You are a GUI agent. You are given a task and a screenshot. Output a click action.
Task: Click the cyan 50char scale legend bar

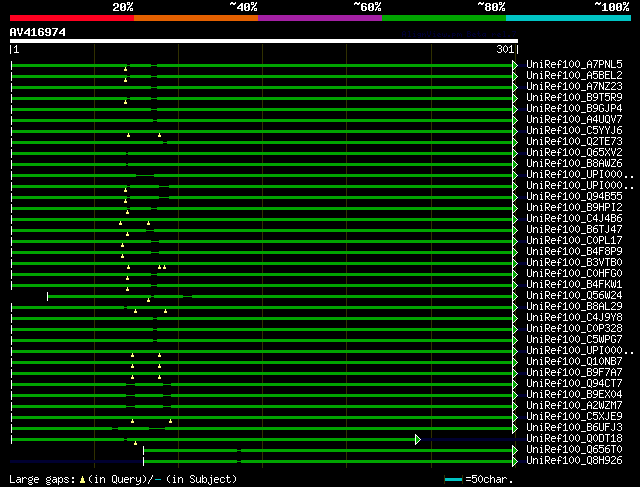pos(453,479)
